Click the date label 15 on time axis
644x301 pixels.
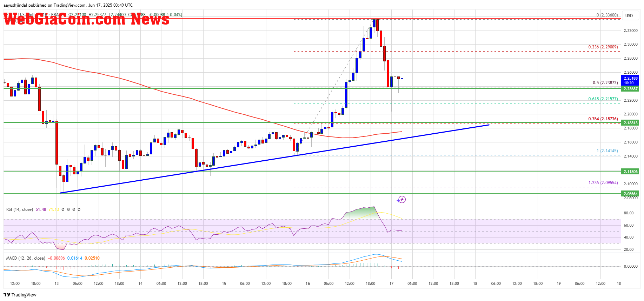(224, 283)
